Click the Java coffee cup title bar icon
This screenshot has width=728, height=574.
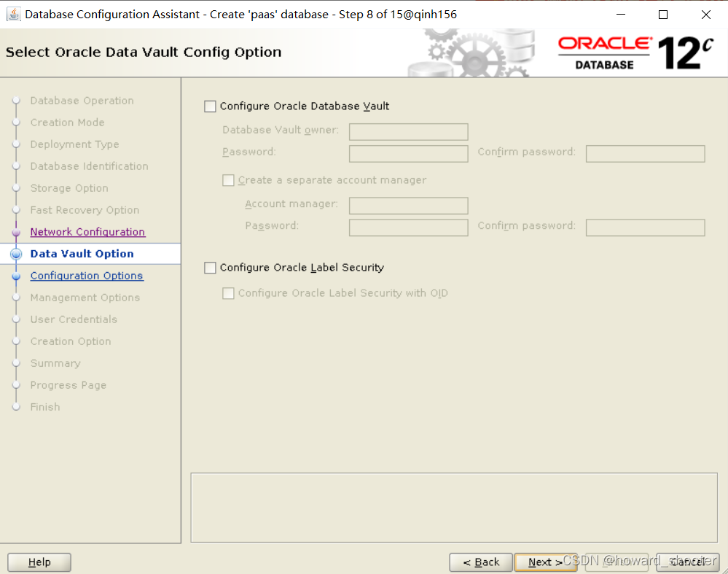tap(13, 13)
